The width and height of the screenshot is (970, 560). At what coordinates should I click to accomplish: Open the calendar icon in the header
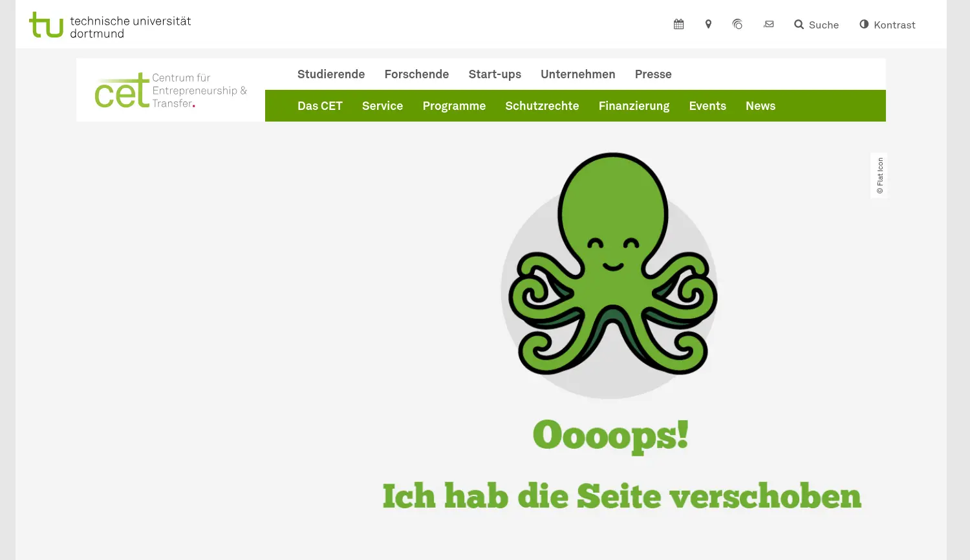coord(678,24)
